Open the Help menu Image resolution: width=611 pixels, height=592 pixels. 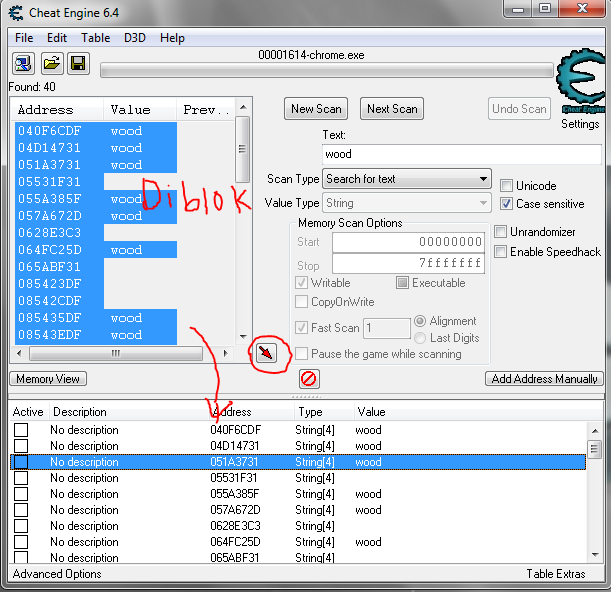coord(172,38)
